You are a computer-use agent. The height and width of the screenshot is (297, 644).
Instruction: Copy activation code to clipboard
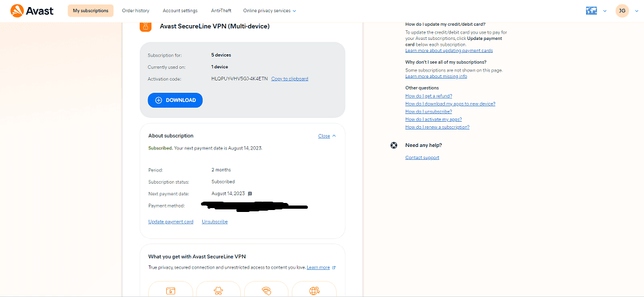290,79
